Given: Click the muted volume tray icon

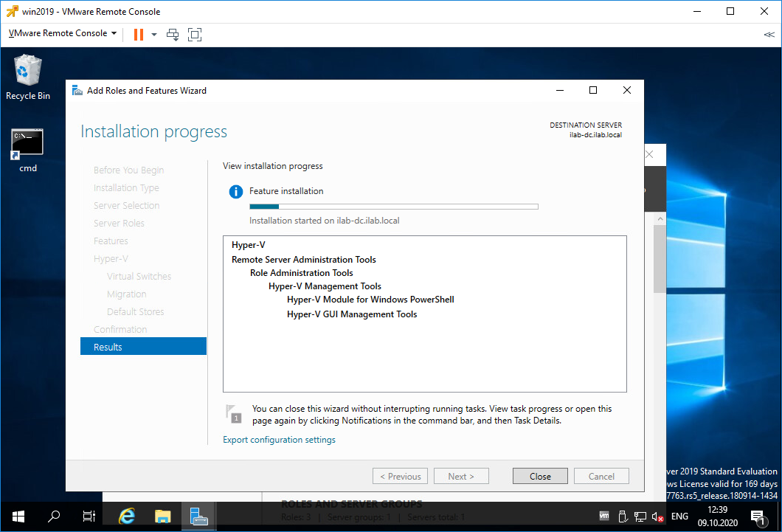Looking at the screenshot, I should (x=657, y=517).
